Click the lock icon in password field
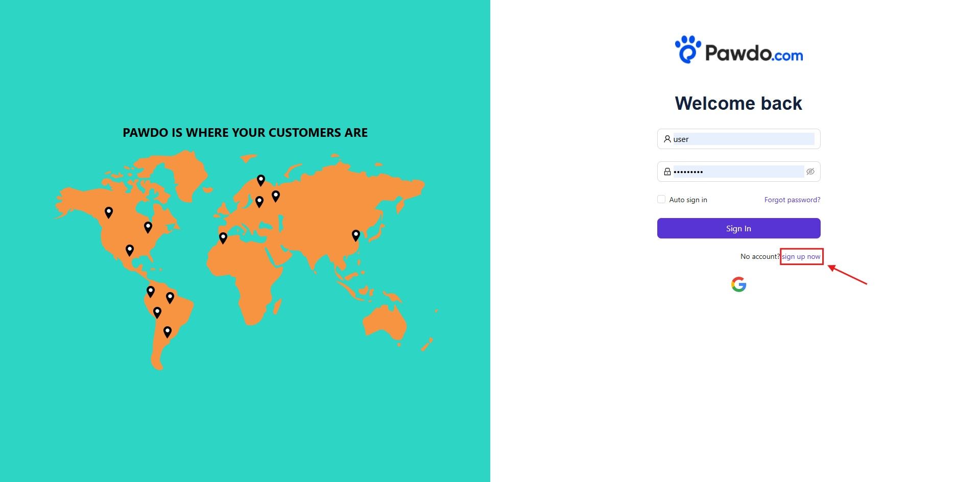Image resolution: width=980 pixels, height=482 pixels. (667, 172)
